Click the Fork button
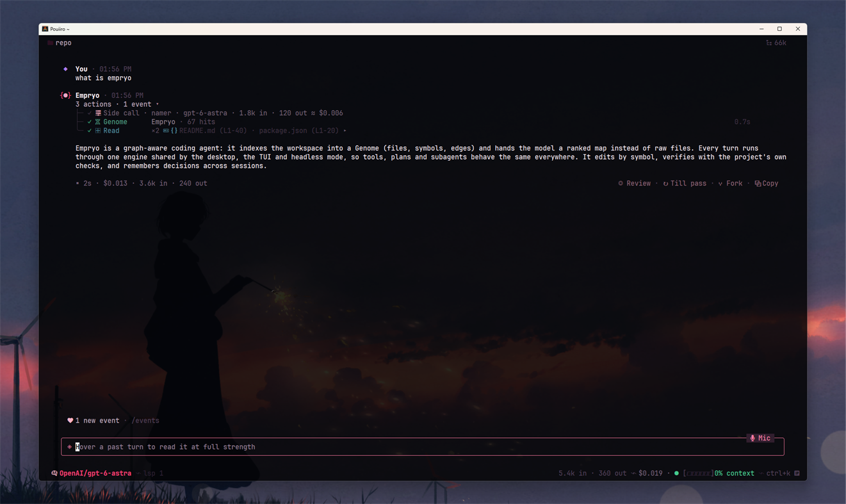This screenshot has height=504, width=846. click(730, 183)
